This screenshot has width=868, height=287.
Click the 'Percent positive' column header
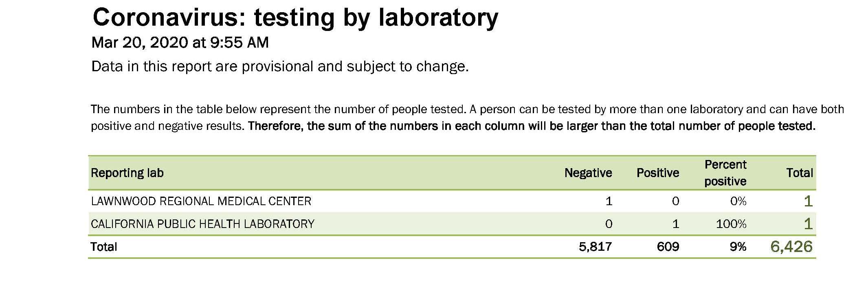pos(725,173)
